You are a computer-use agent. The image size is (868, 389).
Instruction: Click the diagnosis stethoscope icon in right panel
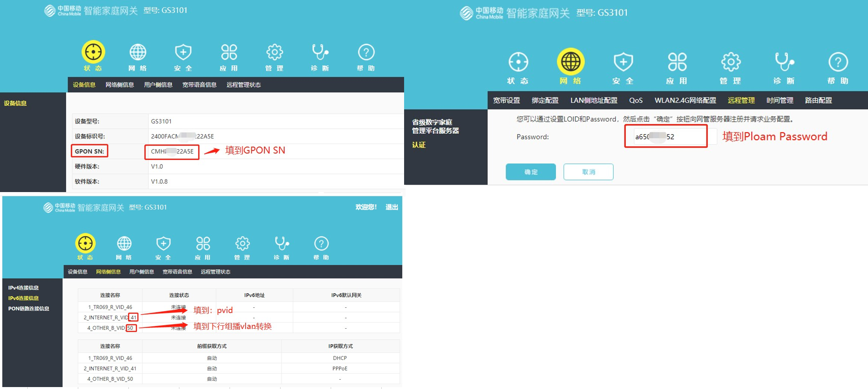(783, 62)
